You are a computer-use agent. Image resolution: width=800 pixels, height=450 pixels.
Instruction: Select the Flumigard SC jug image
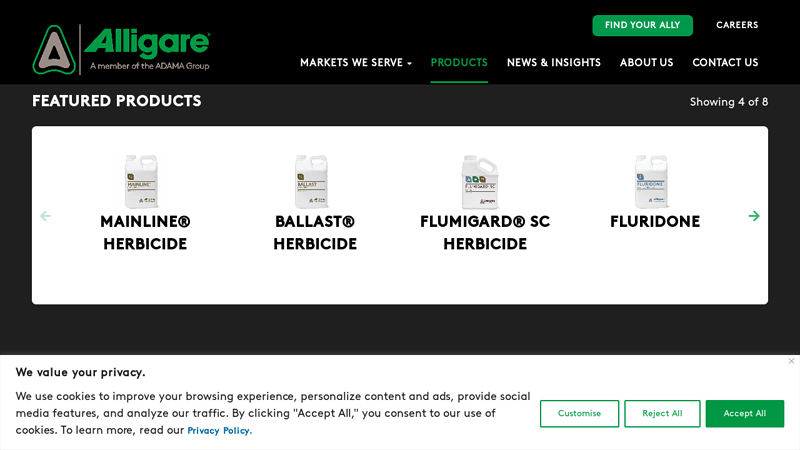coord(480,182)
